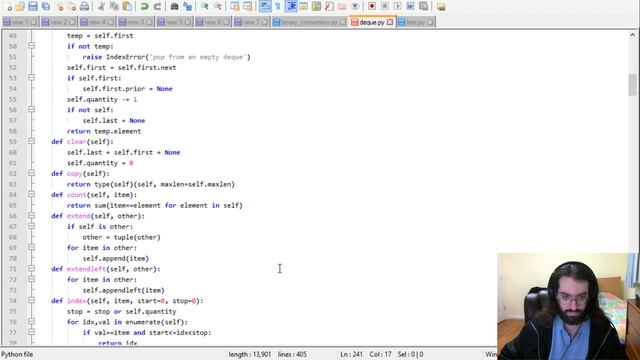This screenshot has width=640, height=360.
Task: Click the Redo arrow icon
Action: pos(157,6)
